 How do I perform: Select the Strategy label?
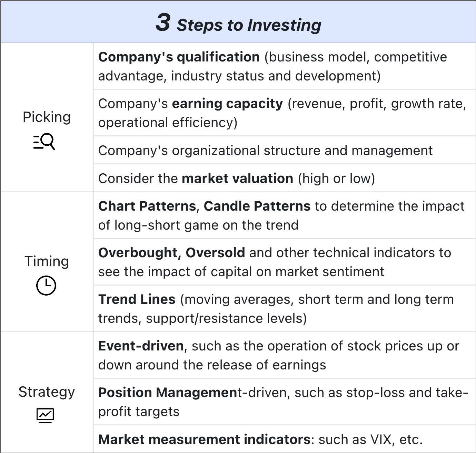(x=47, y=392)
